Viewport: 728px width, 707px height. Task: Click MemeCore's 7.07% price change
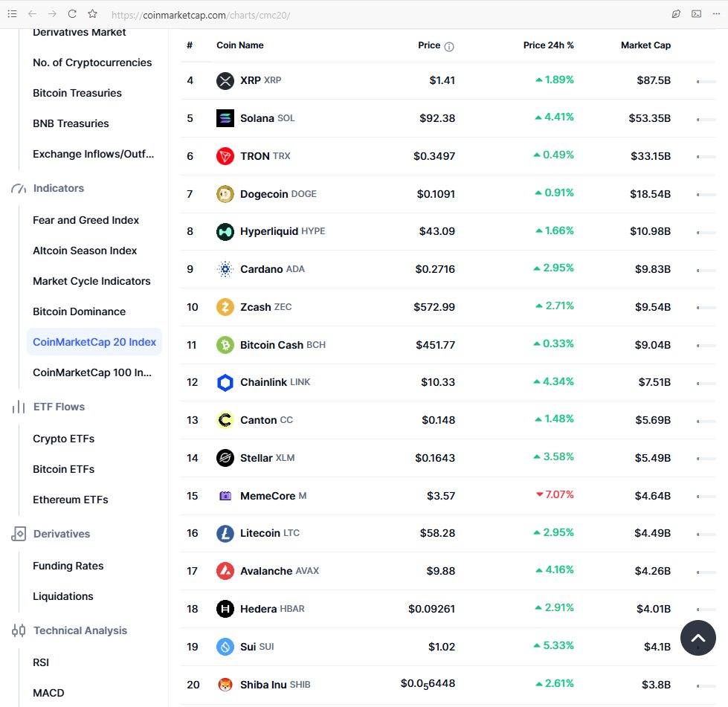click(x=555, y=495)
